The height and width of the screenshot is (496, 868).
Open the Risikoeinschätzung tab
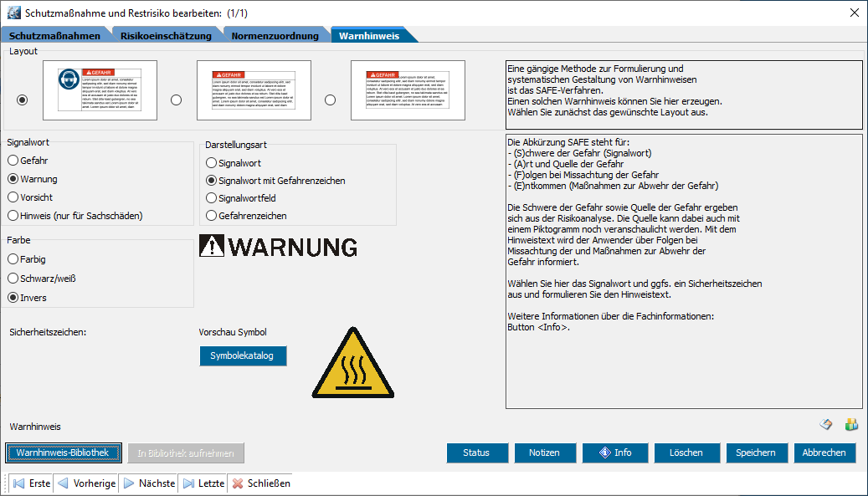pos(166,36)
